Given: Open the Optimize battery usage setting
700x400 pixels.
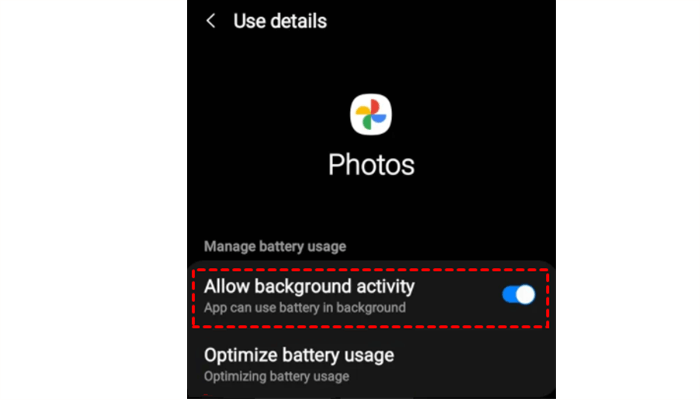Looking at the screenshot, I should [x=371, y=365].
